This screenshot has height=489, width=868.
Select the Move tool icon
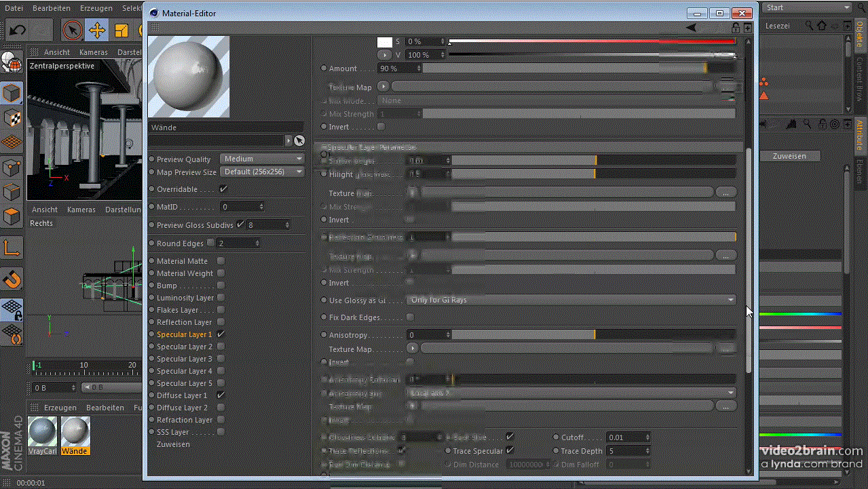pyautogui.click(x=97, y=31)
